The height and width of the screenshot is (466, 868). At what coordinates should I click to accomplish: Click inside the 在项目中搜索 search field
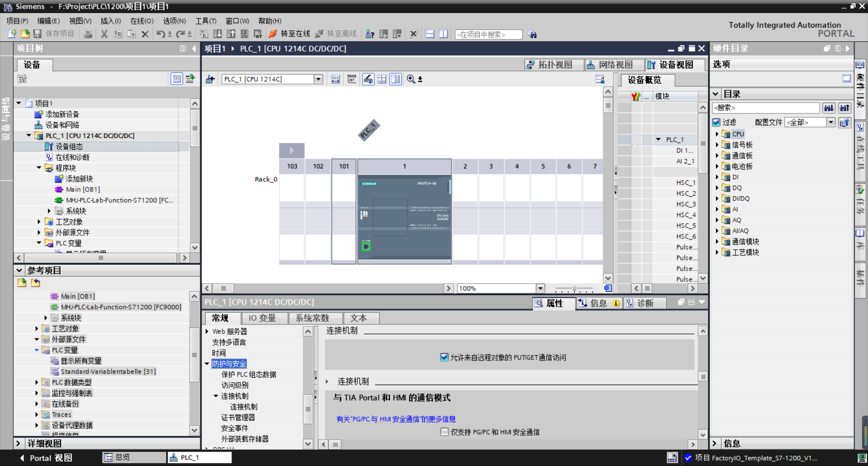[x=488, y=34]
